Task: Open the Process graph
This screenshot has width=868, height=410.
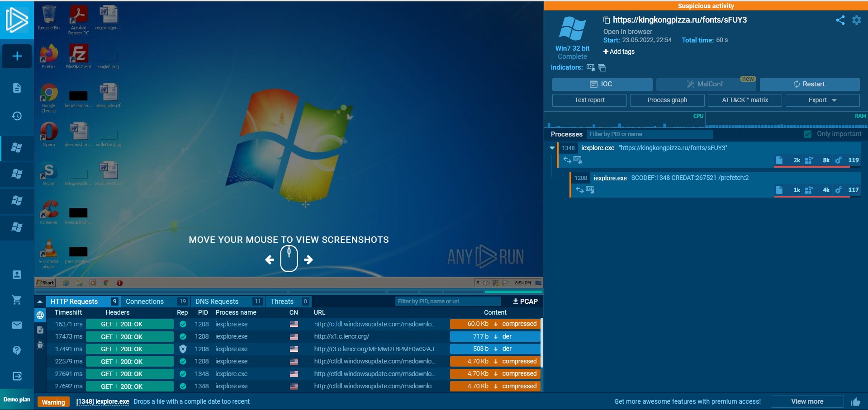Action: point(667,100)
